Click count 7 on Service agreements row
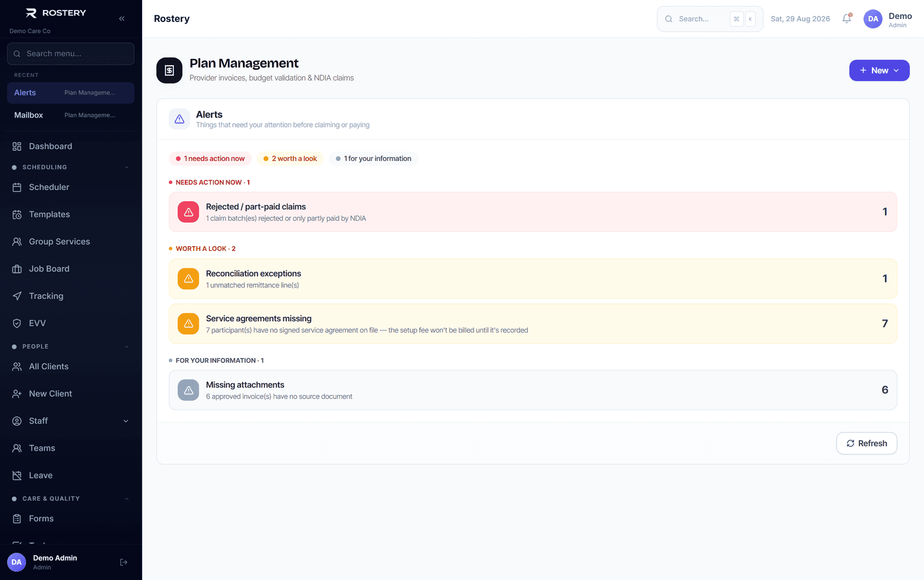The height and width of the screenshot is (580, 924). tap(885, 324)
